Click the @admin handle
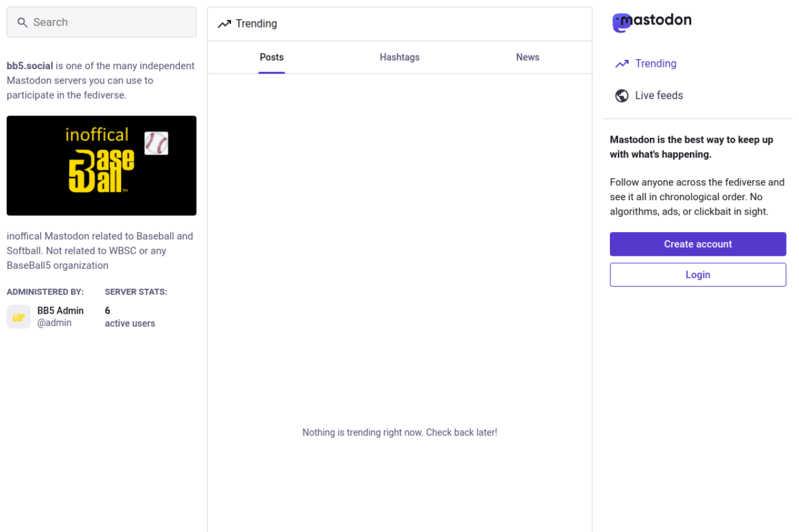 54,323
